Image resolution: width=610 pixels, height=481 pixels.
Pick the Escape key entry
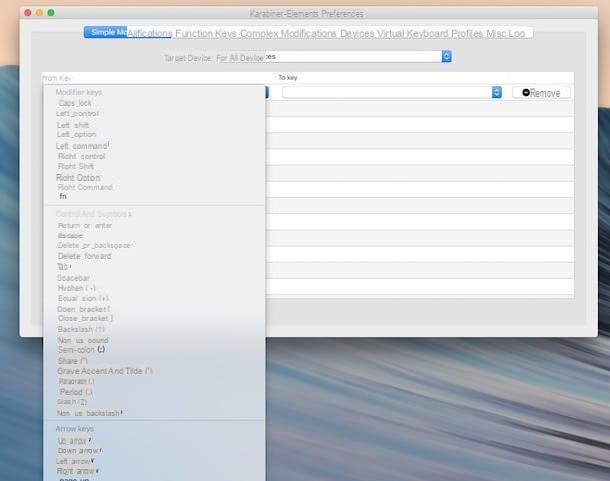[x=70, y=236]
